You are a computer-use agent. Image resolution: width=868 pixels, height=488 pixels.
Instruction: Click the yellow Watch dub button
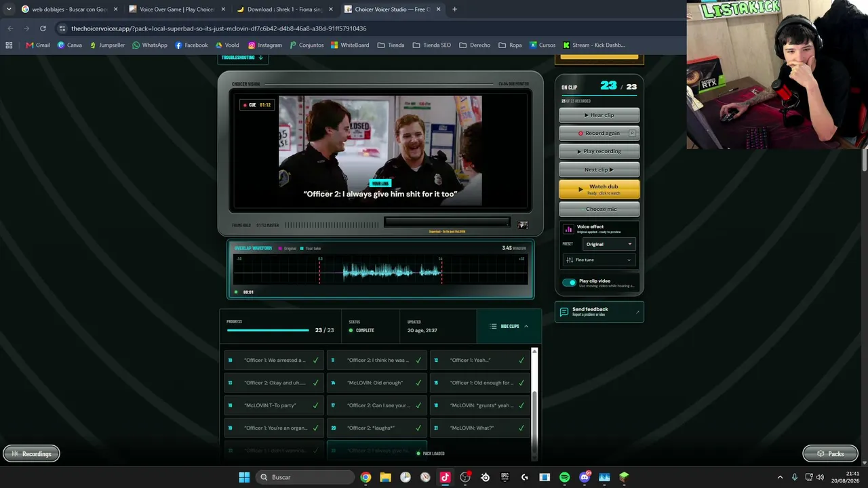pos(599,189)
